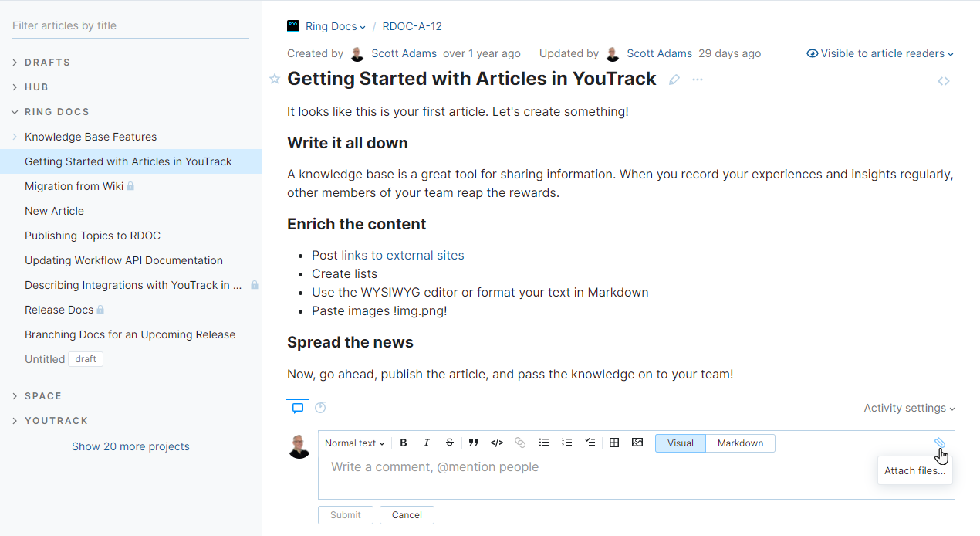Insert a hyperlink using the chain icon
Screen dimensions: 980x536
520,443
